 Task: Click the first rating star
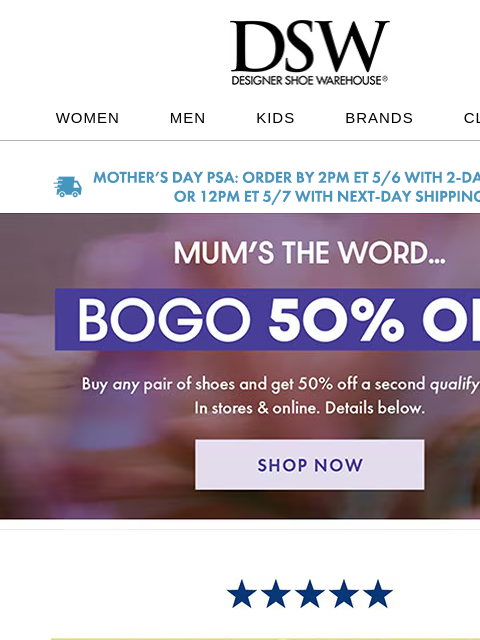242,594
